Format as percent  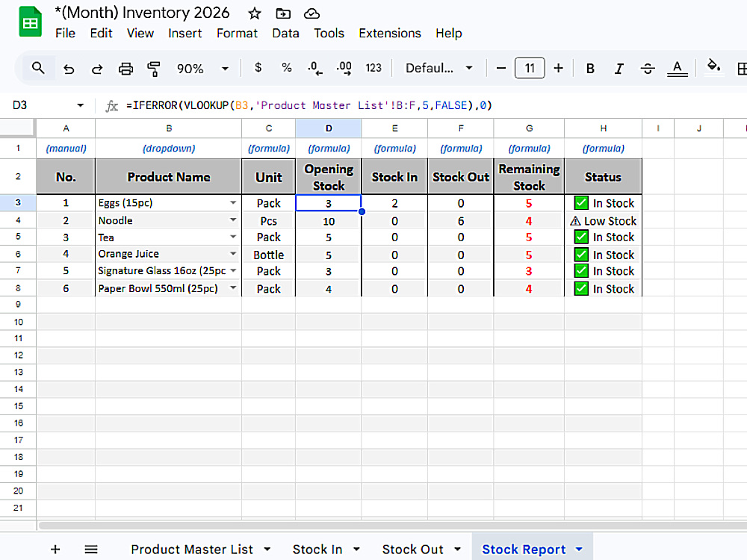(x=286, y=68)
